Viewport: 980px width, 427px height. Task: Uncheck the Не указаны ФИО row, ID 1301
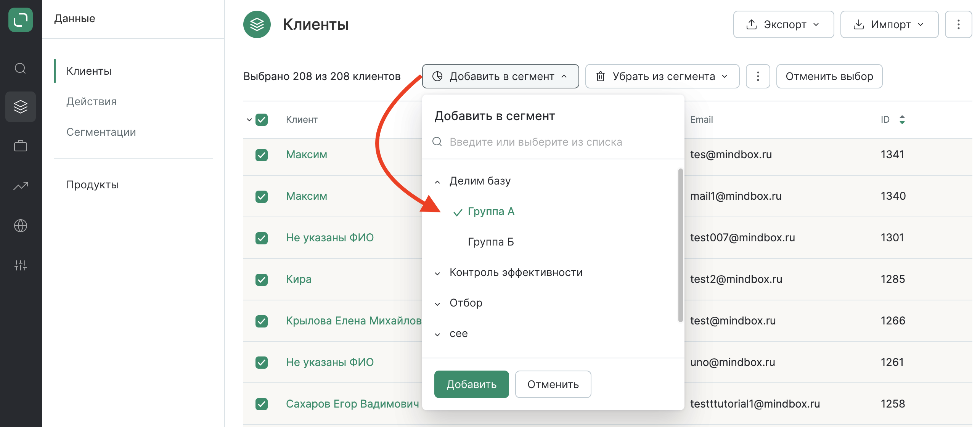tap(262, 238)
